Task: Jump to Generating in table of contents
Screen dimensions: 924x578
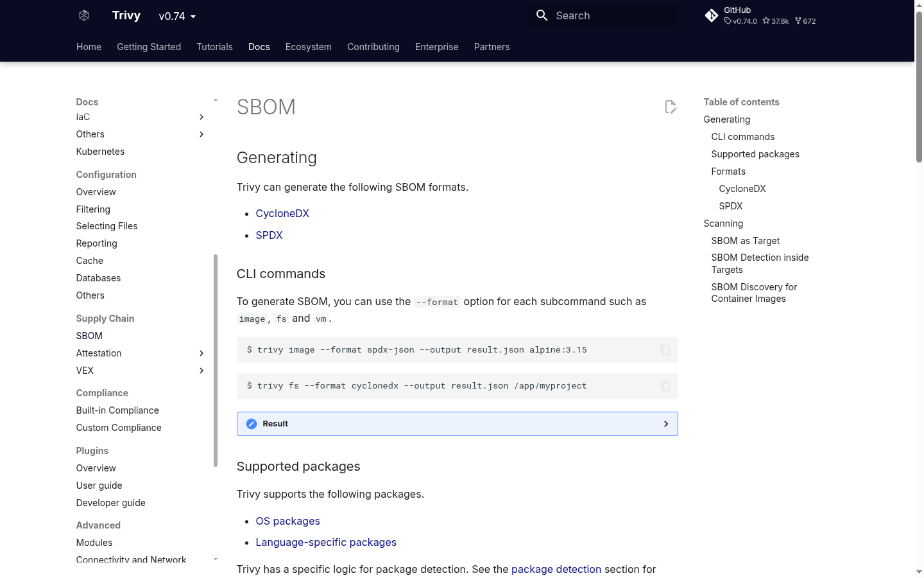Action: click(727, 119)
